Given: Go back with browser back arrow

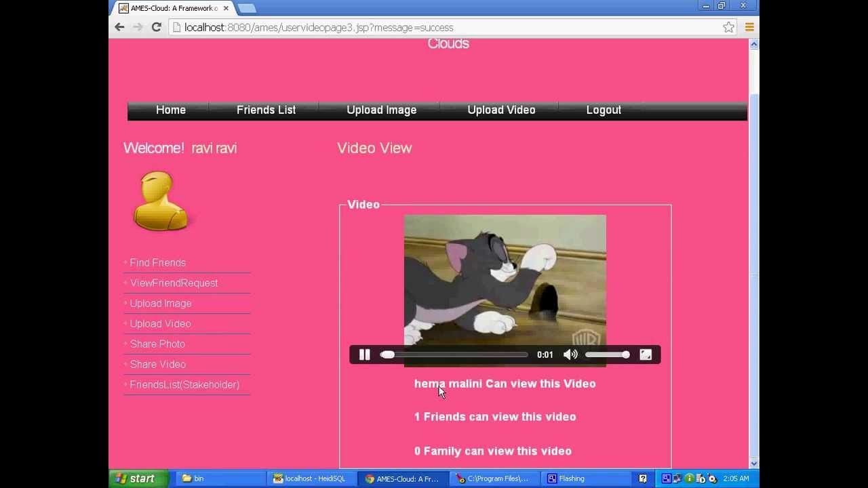Looking at the screenshot, I should pos(119,27).
